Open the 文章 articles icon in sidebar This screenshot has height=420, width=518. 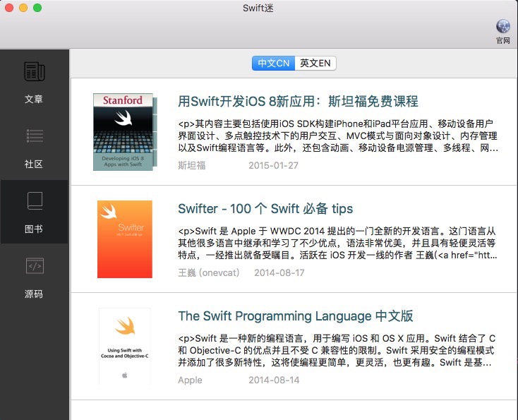pos(35,71)
